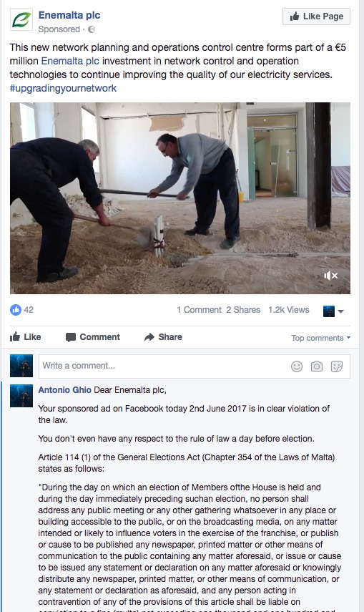364x612 pixels.
Task: Open the Enemalta plc page name link
Action: (69, 15)
